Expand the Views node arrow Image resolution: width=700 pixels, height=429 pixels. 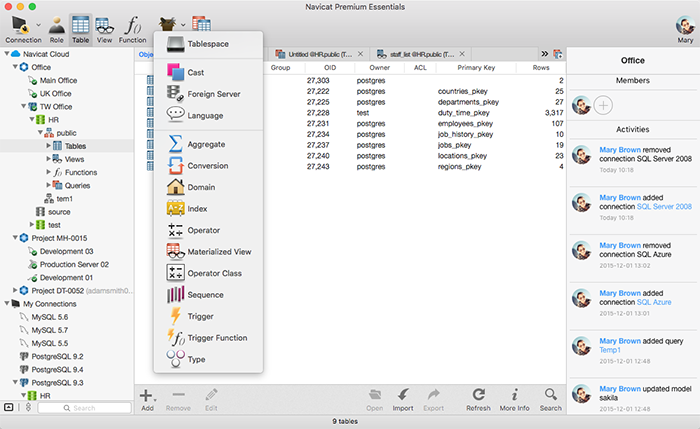pyautogui.click(x=48, y=158)
